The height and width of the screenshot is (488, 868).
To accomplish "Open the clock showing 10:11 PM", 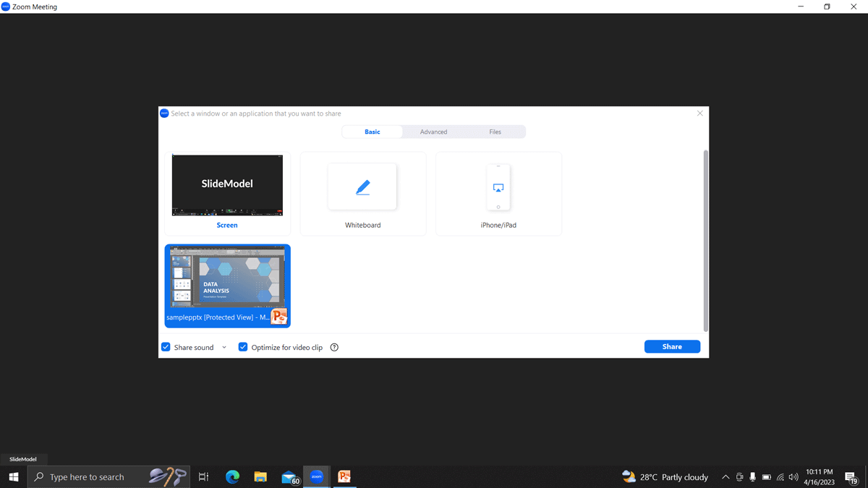I will [x=820, y=477].
